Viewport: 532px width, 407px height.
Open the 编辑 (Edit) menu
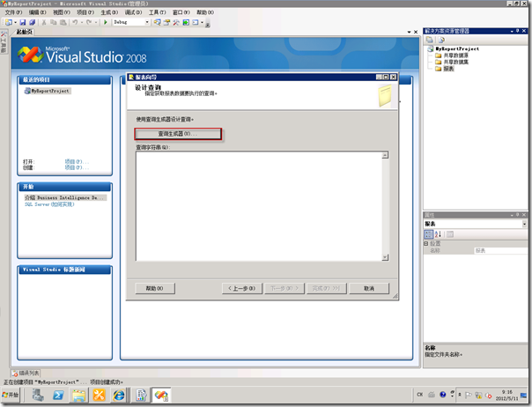(x=37, y=12)
